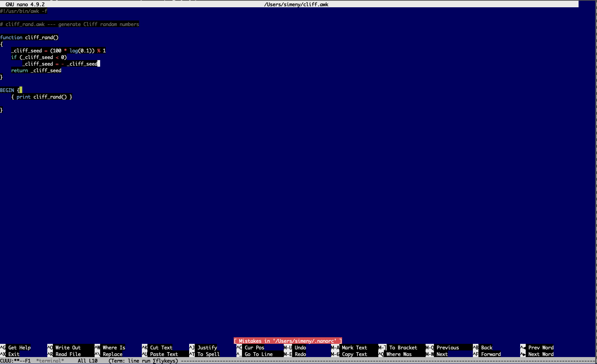
Task: Click the Redo shortcut label
Action: point(300,354)
